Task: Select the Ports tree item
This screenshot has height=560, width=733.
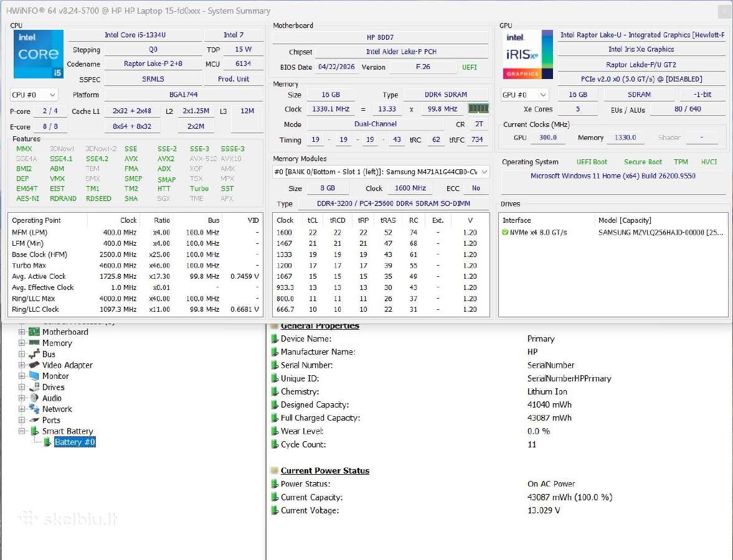Action: coord(52,420)
